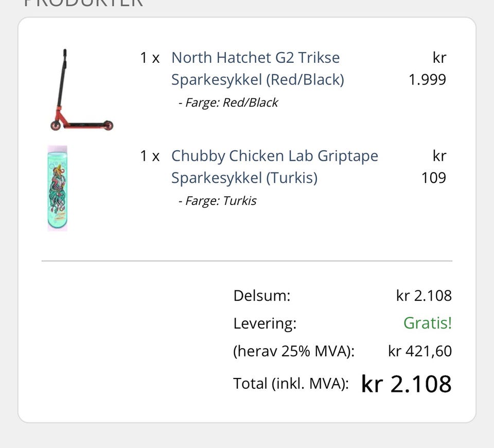Select the kr 109 griptape price
494x448 pixels.
(x=433, y=166)
